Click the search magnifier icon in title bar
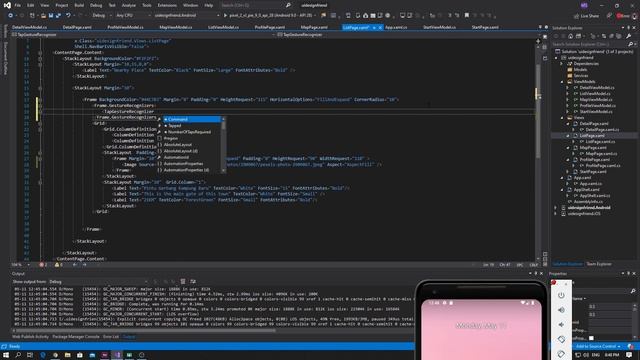Viewport: 640px width, 360px height. tap(288, 5)
